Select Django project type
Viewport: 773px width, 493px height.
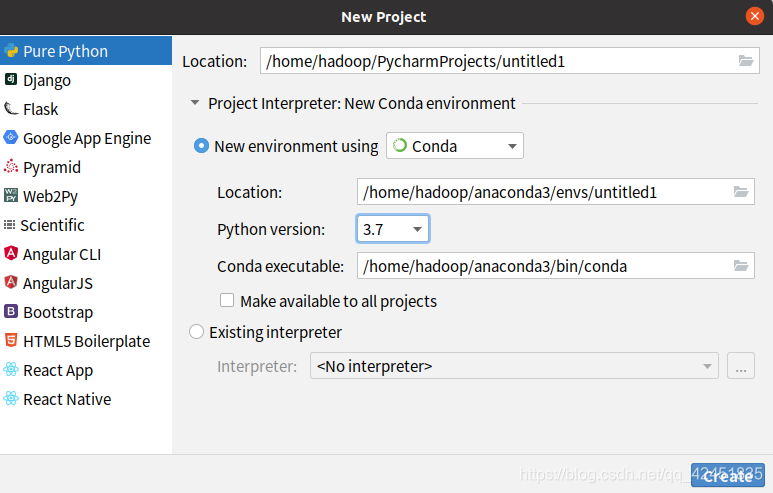(x=86, y=79)
